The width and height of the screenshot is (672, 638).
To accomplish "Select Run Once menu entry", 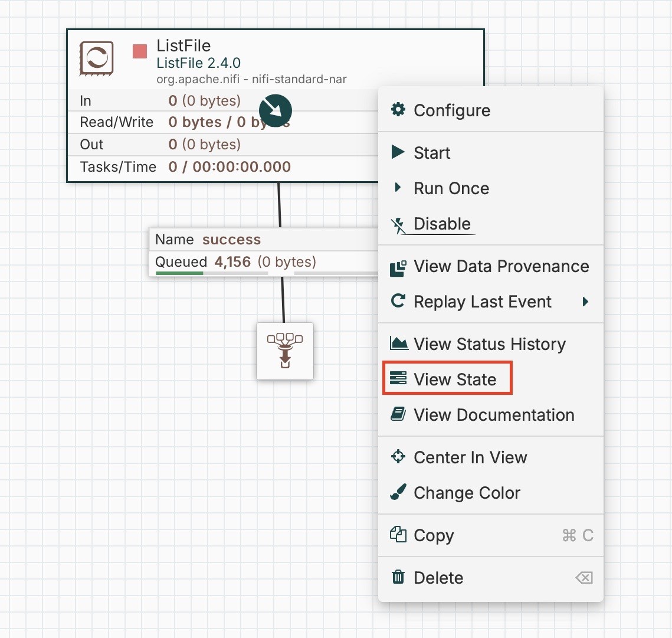I will click(491, 188).
